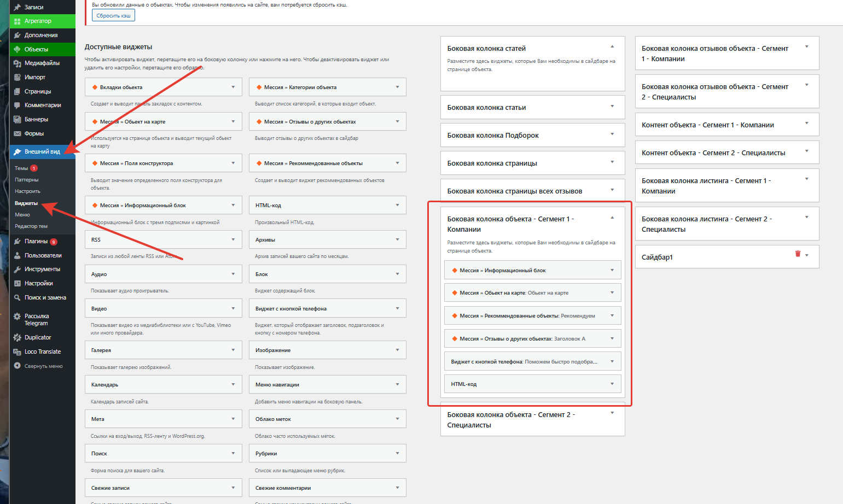
Task: Open the Редактор тем submenu item
Action: click(31, 226)
